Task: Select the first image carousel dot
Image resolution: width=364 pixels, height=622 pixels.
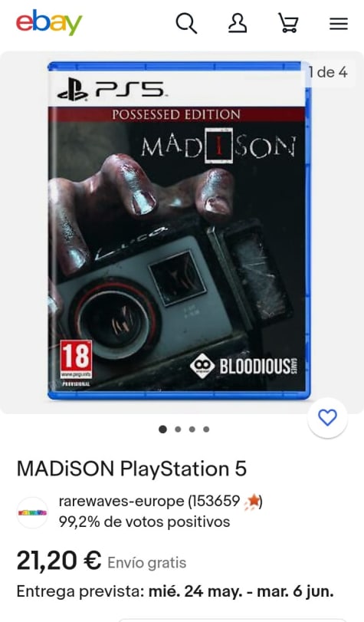Action: click(162, 429)
